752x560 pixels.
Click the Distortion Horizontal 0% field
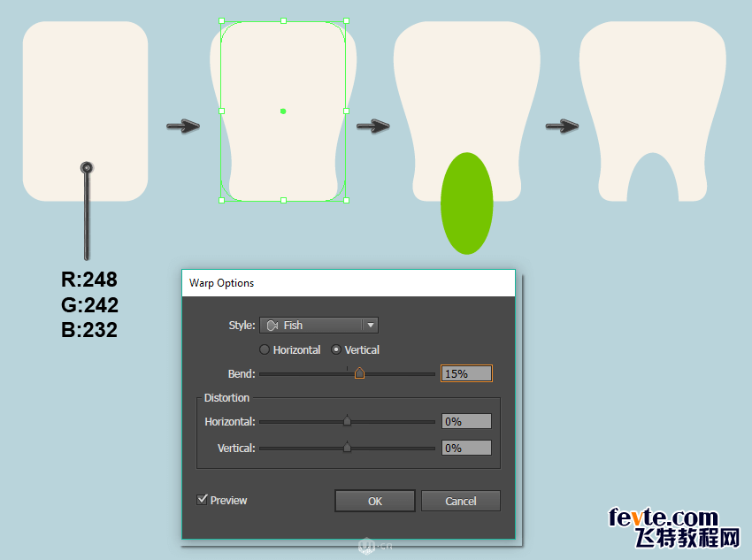point(466,421)
